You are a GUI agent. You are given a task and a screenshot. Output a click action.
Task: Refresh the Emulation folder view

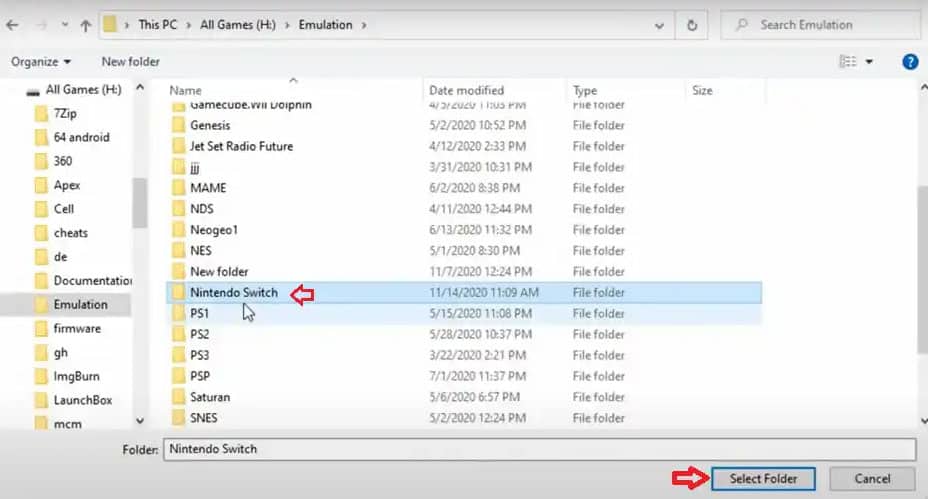pyautogui.click(x=692, y=25)
